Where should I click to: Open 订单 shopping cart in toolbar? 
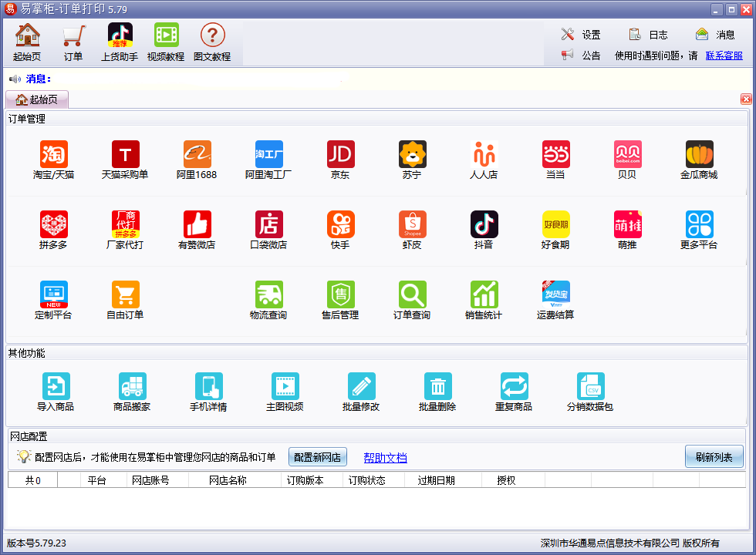click(74, 42)
